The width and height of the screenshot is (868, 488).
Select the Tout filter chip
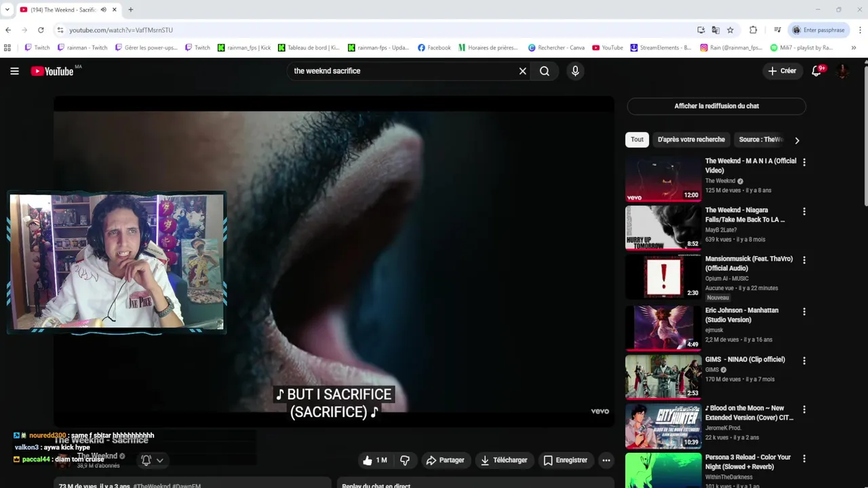pos(637,140)
